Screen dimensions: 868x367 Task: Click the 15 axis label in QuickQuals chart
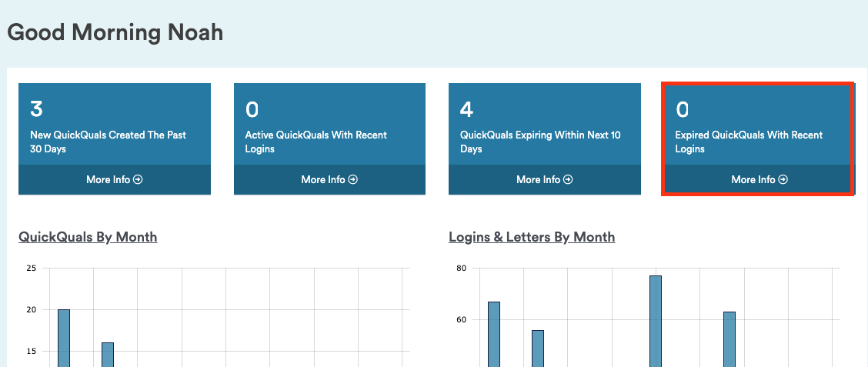coord(32,352)
